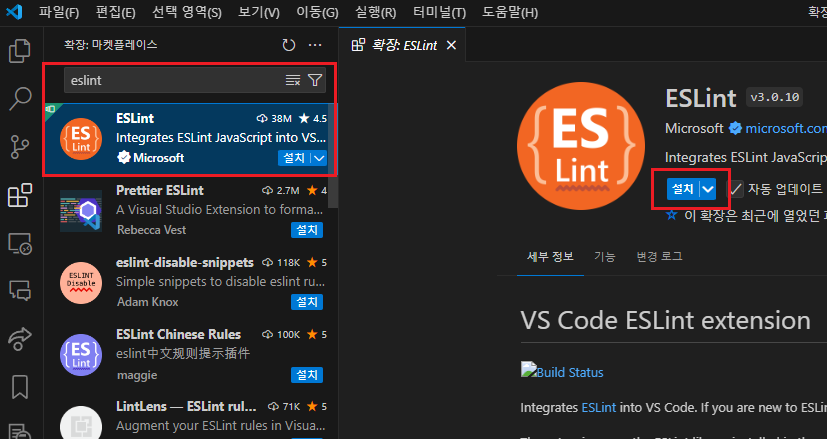Close the 확장: ESLint editor tab
The height and width of the screenshot is (439, 827).
451,45
